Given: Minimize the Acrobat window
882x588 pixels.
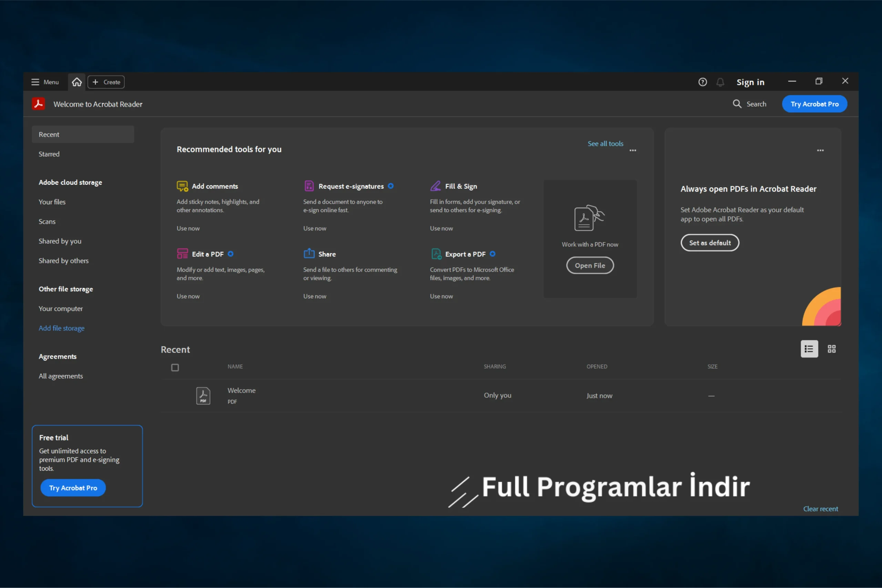Looking at the screenshot, I should click(792, 81).
